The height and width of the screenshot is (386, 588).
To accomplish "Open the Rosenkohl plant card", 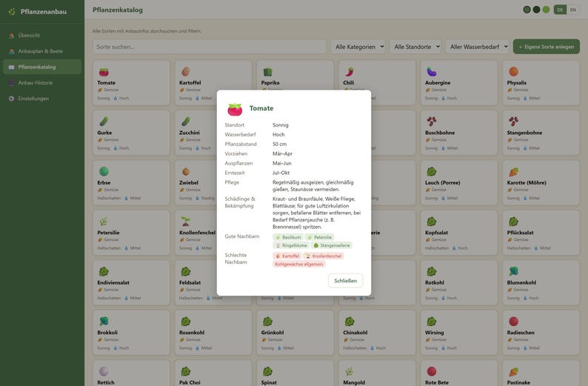I will (x=213, y=333).
